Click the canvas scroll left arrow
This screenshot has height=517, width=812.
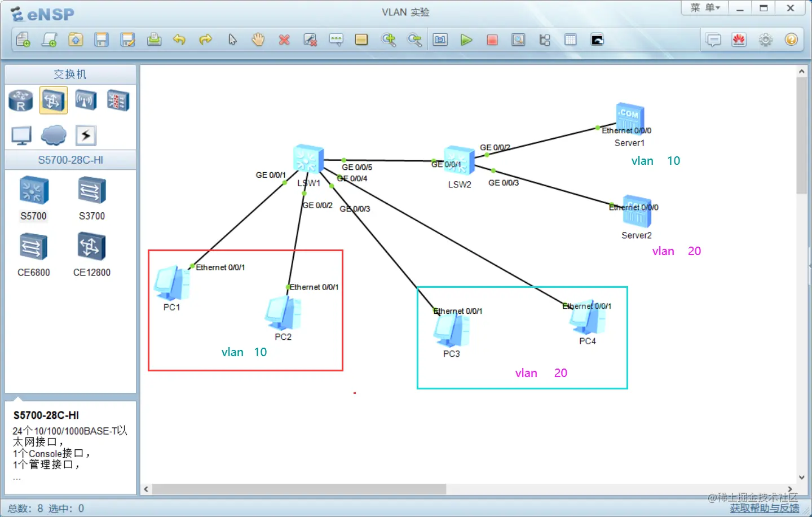tap(147, 489)
